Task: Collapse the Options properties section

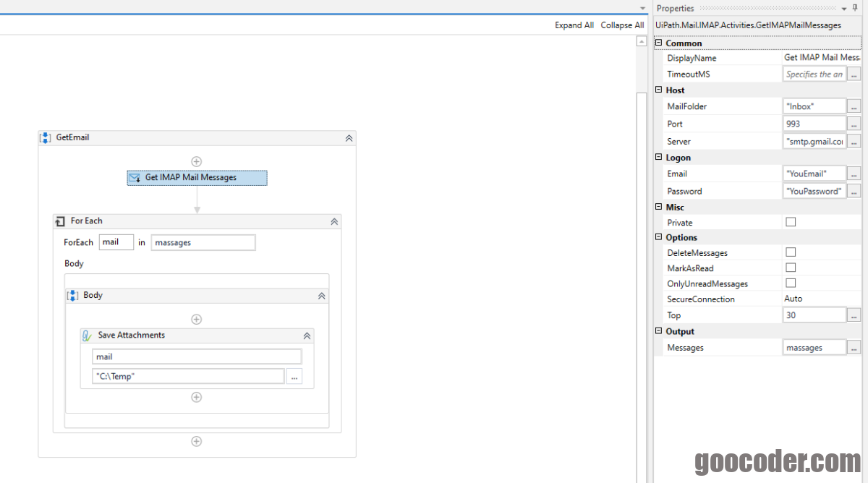Action: point(658,237)
